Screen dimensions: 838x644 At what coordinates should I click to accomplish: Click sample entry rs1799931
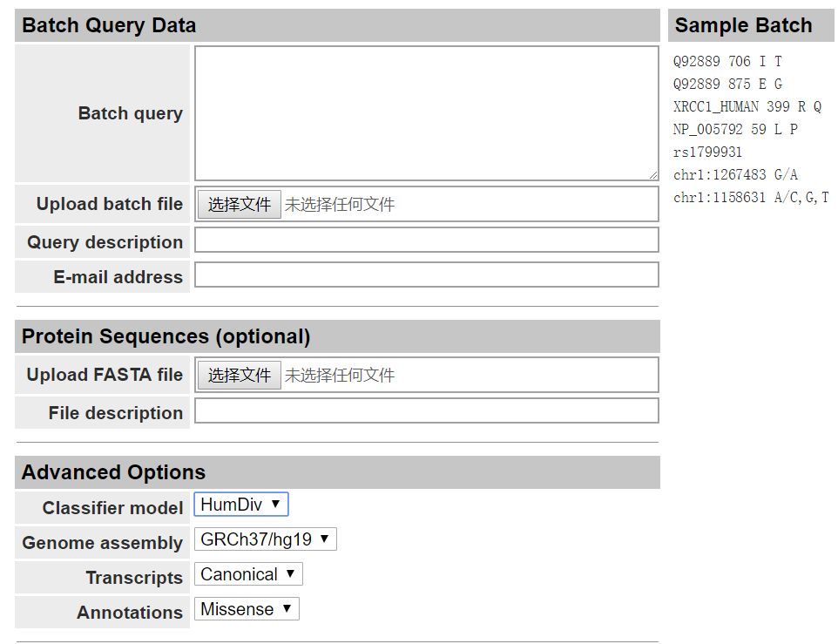pyautogui.click(x=707, y=153)
